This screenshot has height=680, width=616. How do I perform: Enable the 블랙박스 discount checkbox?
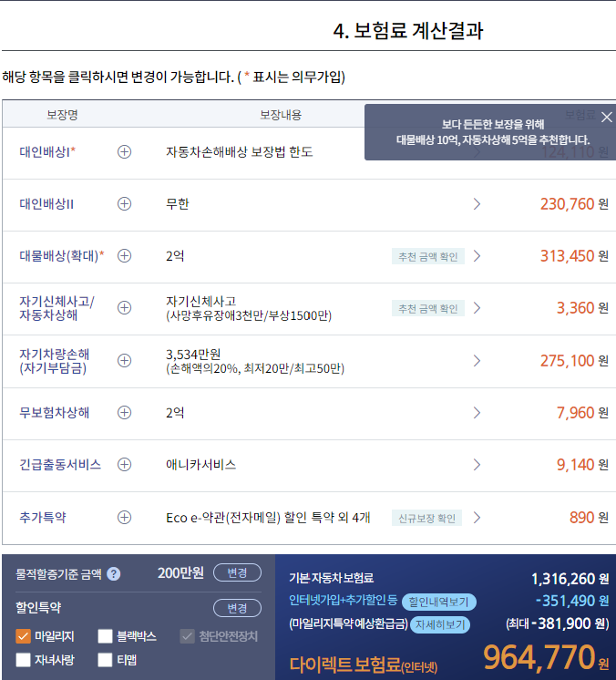point(105,636)
